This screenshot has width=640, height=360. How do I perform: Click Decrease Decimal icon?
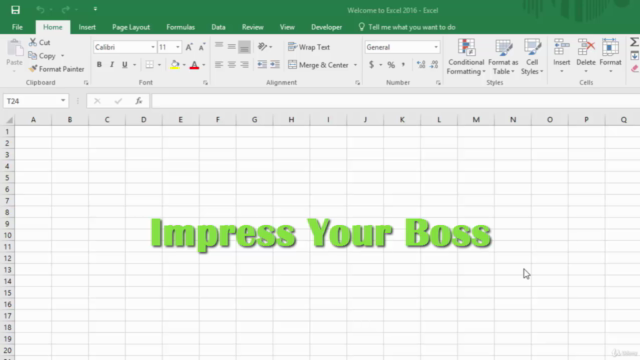click(434, 64)
